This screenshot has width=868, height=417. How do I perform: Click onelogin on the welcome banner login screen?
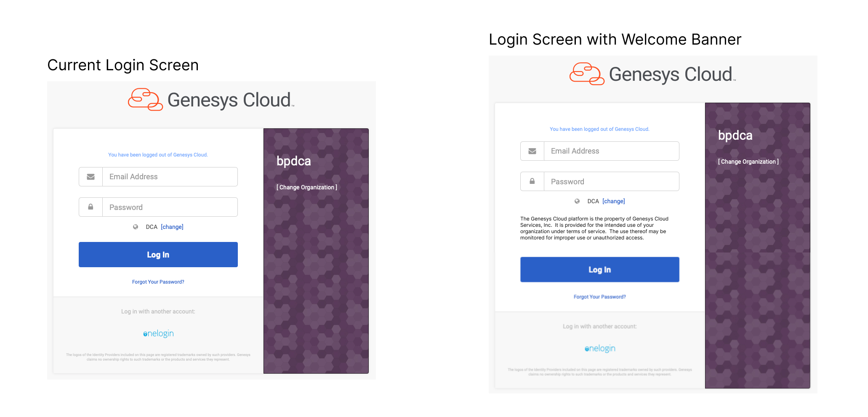599,348
